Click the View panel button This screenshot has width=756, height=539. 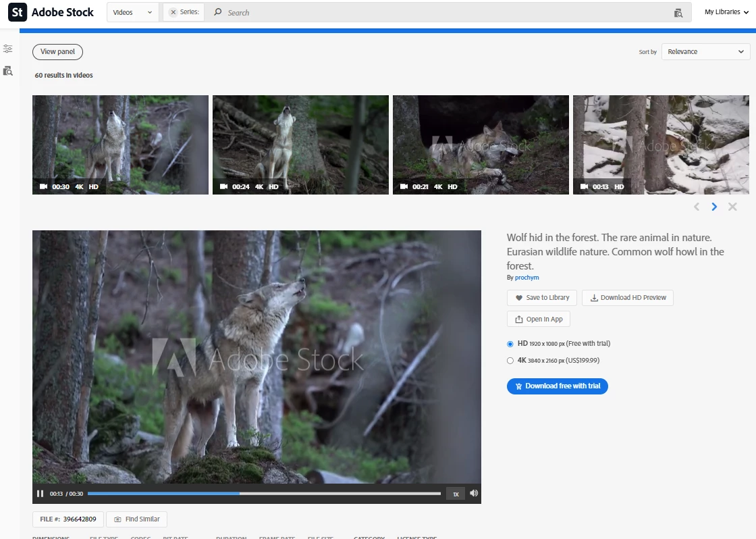[x=57, y=51]
